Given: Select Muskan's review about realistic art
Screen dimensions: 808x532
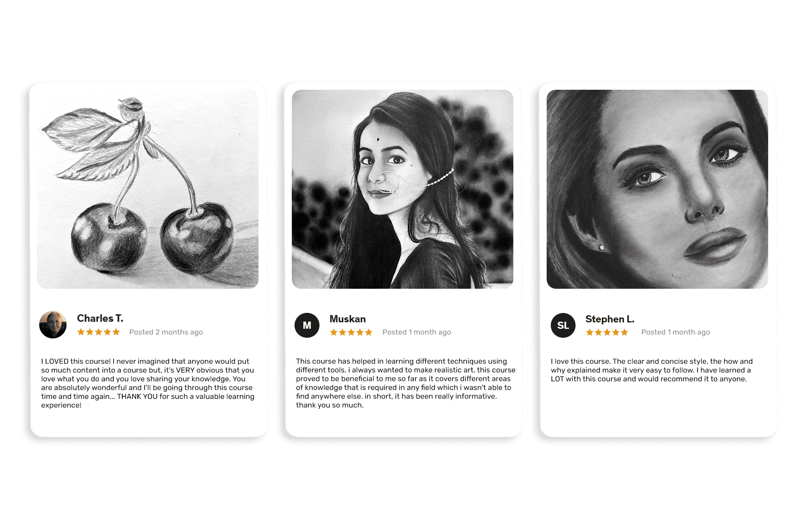Looking at the screenshot, I should coord(406,383).
